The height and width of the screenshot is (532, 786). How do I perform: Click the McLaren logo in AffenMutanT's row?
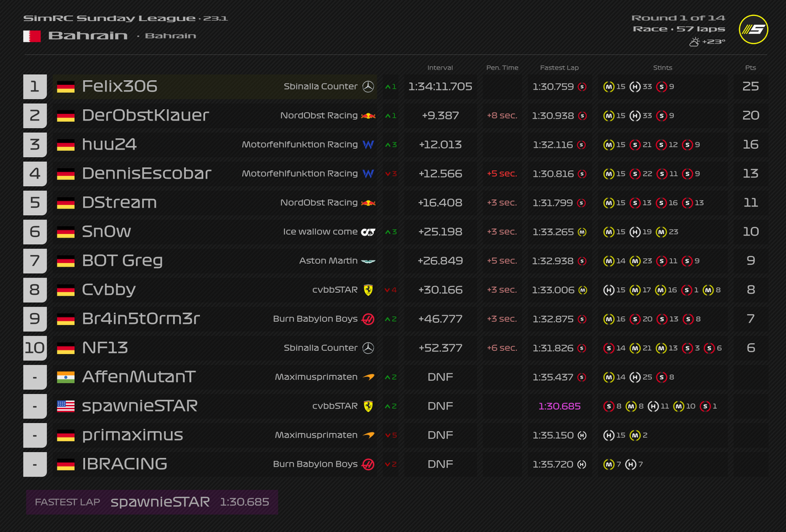click(x=368, y=377)
